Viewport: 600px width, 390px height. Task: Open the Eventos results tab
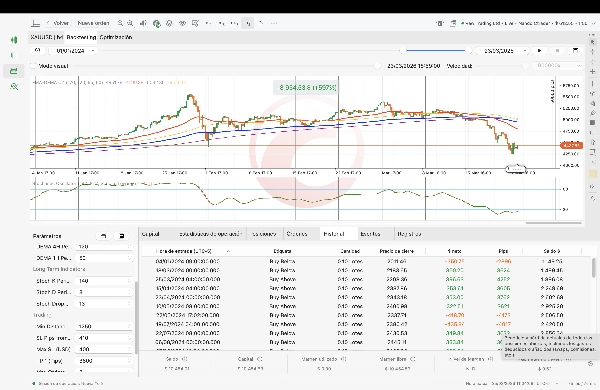point(370,234)
